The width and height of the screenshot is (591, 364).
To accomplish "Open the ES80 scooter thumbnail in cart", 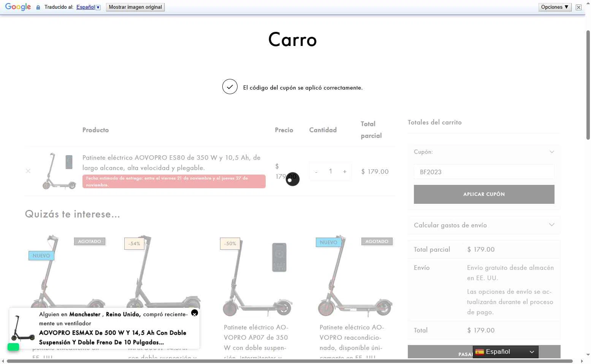I will [x=59, y=171].
